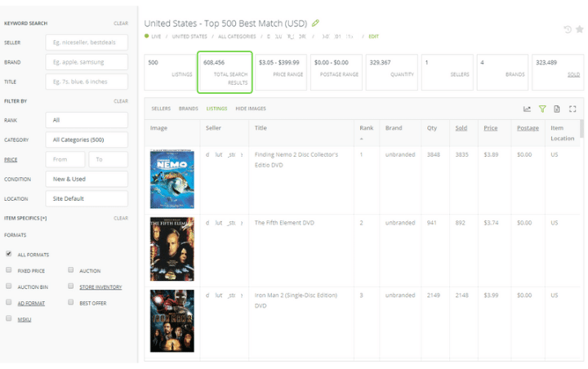The width and height of the screenshot is (588, 369).
Task: Check the MSKU checkbox
Action: (x=9, y=318)
